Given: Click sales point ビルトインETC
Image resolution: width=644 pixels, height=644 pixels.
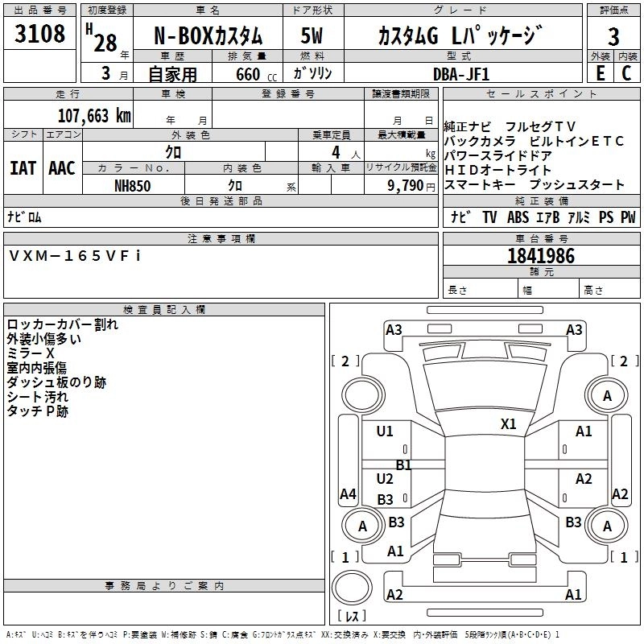Looking at the screenshot, I should (x=576, y=142).
